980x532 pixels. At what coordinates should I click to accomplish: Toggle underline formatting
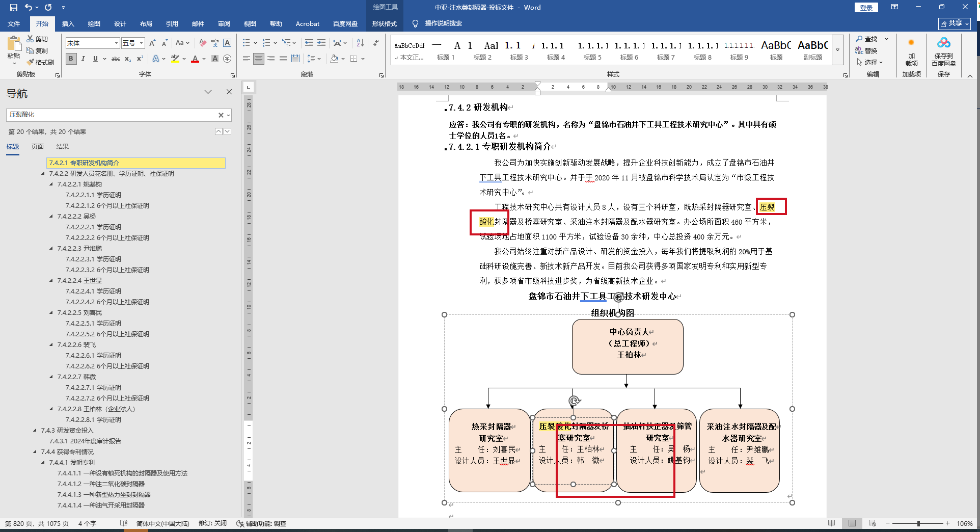tap(95, 59)
